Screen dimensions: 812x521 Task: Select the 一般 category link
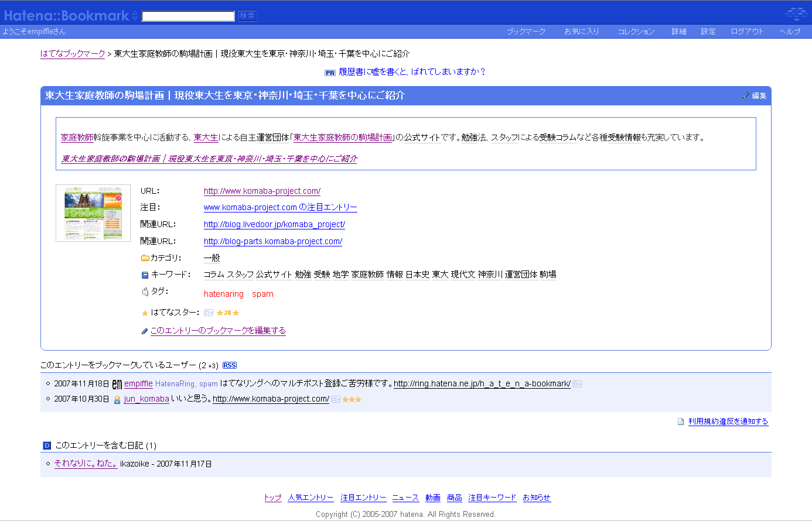[x=212, y=258]
